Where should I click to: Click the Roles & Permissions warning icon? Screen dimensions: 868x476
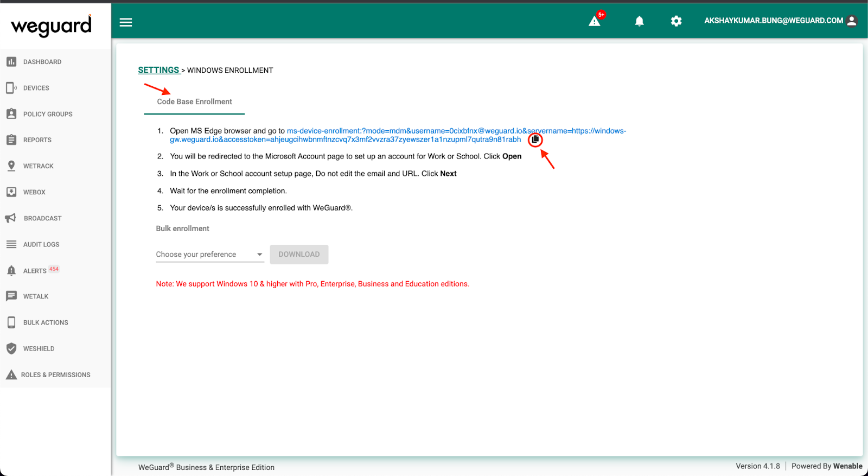[11, 375]
